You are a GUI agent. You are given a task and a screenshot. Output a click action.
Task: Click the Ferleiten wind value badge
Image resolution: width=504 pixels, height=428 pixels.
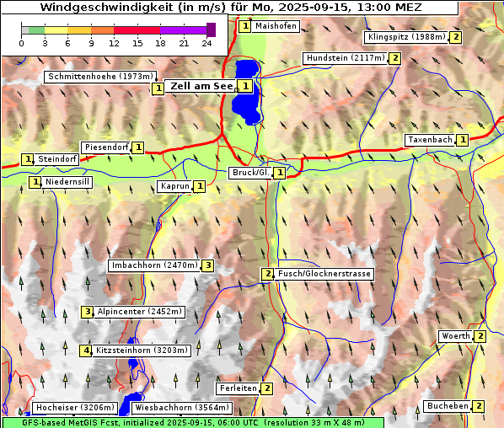tap(267, 388)
